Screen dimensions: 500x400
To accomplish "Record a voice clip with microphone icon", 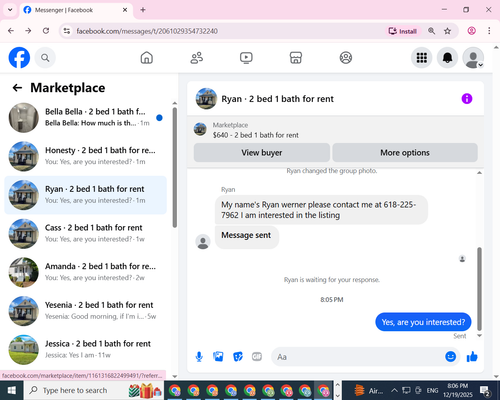I will pyautogui.click(x=199, y=357).
